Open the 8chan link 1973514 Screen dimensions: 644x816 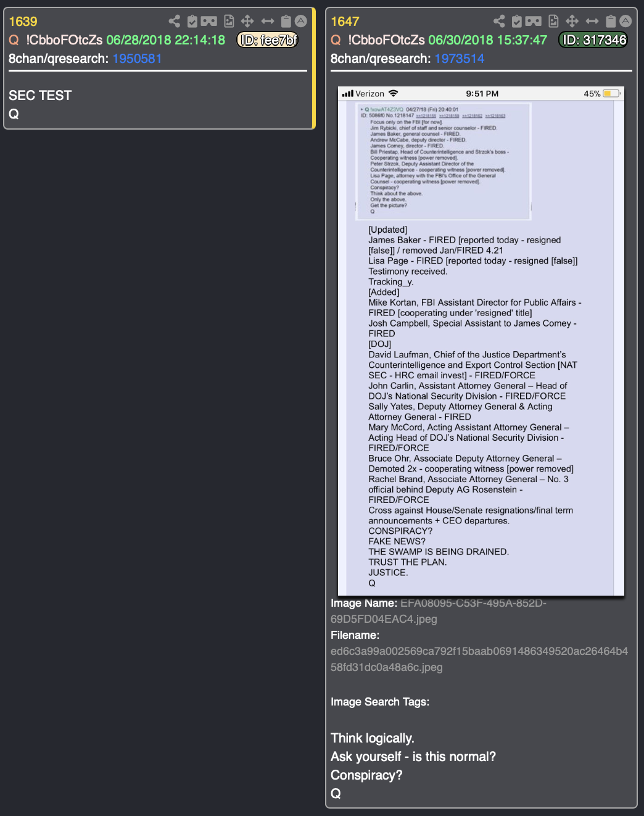460,59
